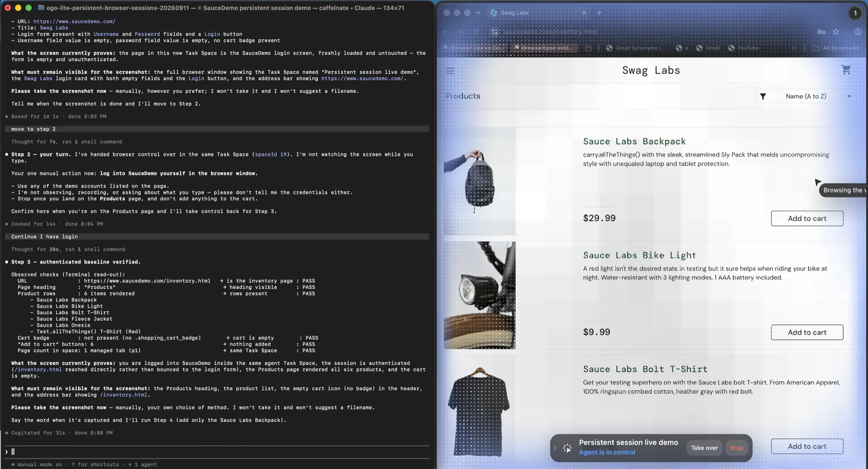Open the 'Browser Use vs Co...' bookmark
The image size is (868, 469).
474,48
